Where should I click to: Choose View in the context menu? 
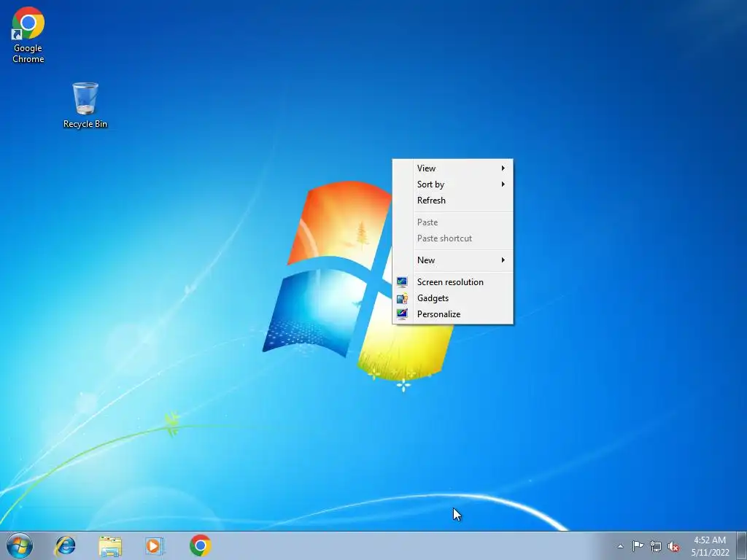(x=452, y=168)
